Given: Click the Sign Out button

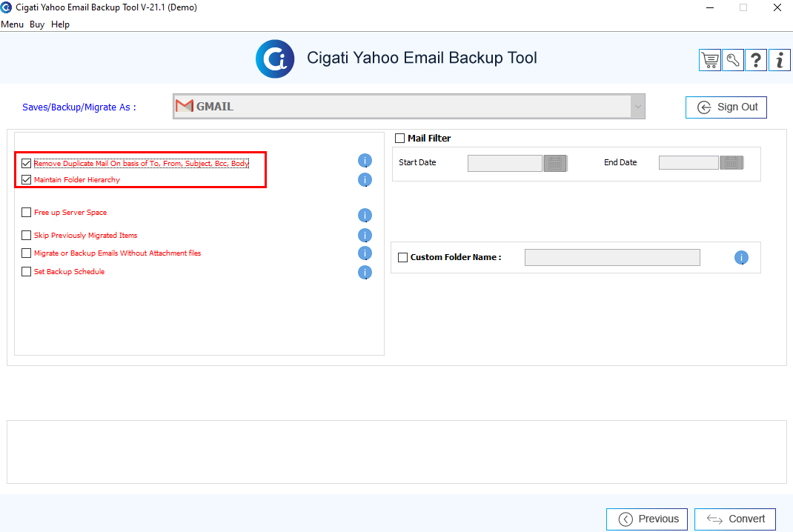Looking at the screenshot, I should click(726, 107).
